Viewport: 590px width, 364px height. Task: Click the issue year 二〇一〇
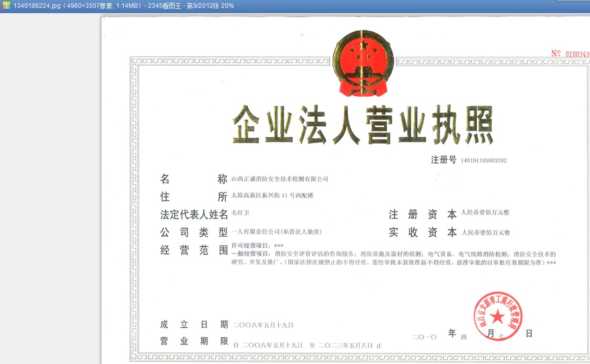424,337
